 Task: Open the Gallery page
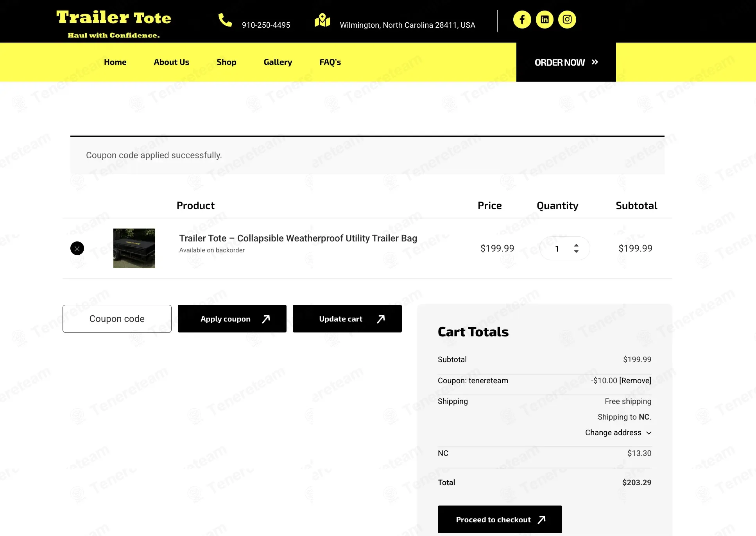(x=278, y=62)
